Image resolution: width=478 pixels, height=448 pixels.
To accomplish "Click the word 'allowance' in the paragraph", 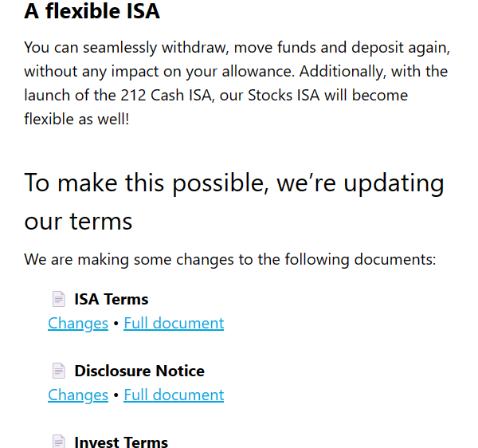I will coord(258,72).
